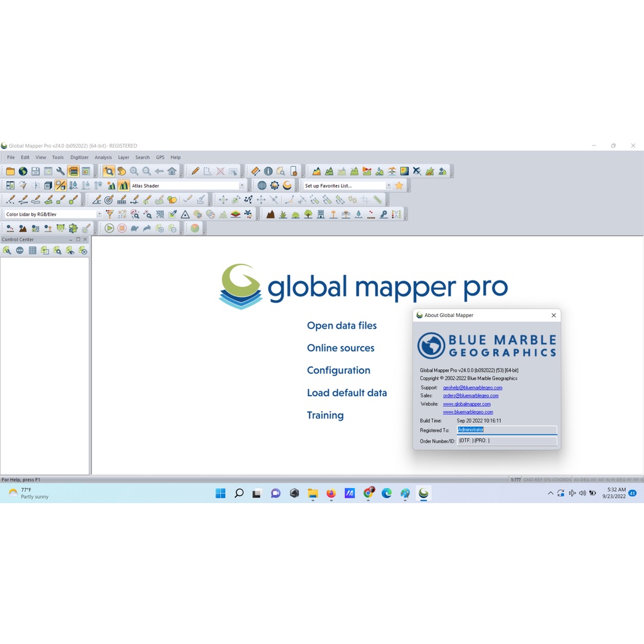Open attribute table icon in Control Center

pos(33,250)
